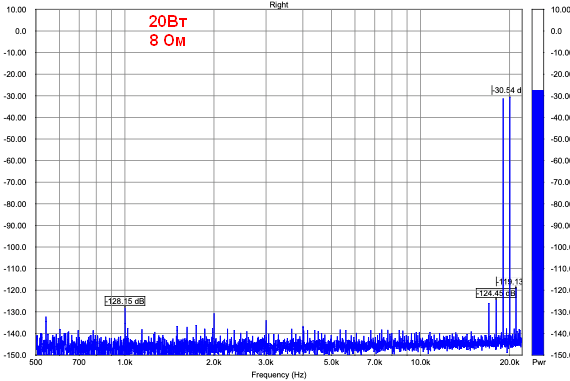Click the 20.0k frequency axis tick label
Image resolution: width=570 pixels, height=381 pixels.
[x=509, y=362]
